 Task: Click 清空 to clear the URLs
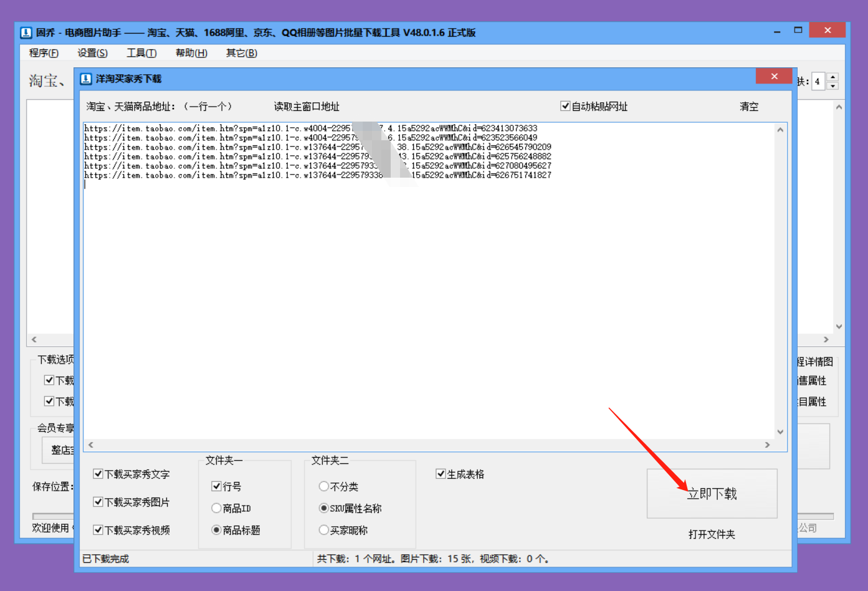point(749,107)
